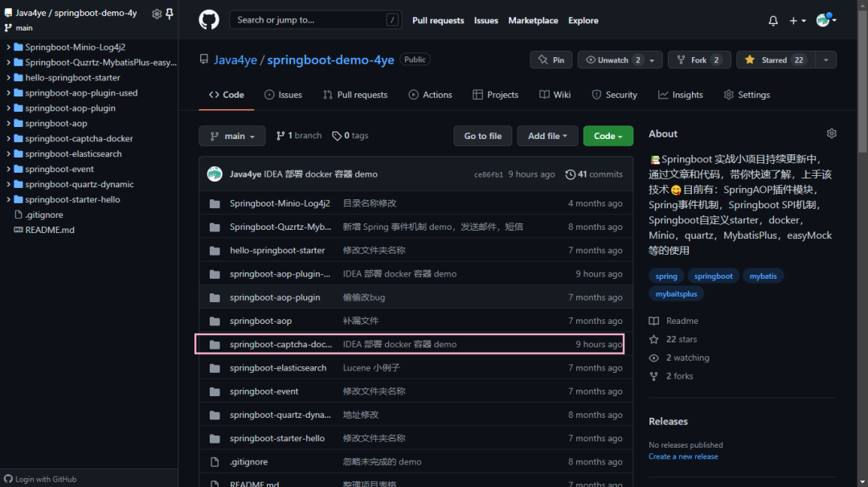
Task: Switch to the Code tab
Action: click(x=227, y=95)
